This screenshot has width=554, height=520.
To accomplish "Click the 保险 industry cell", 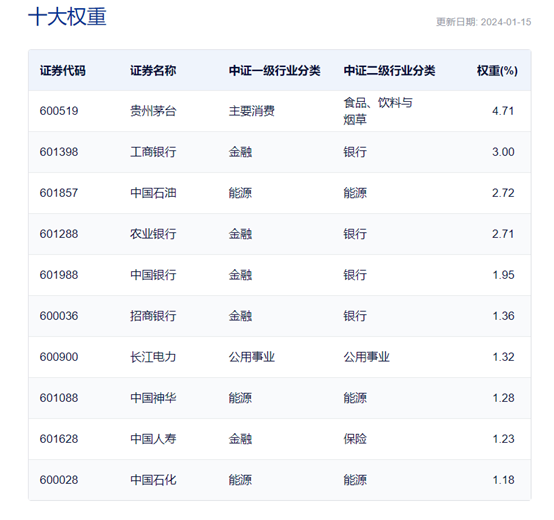I will (x=355, y=439).
